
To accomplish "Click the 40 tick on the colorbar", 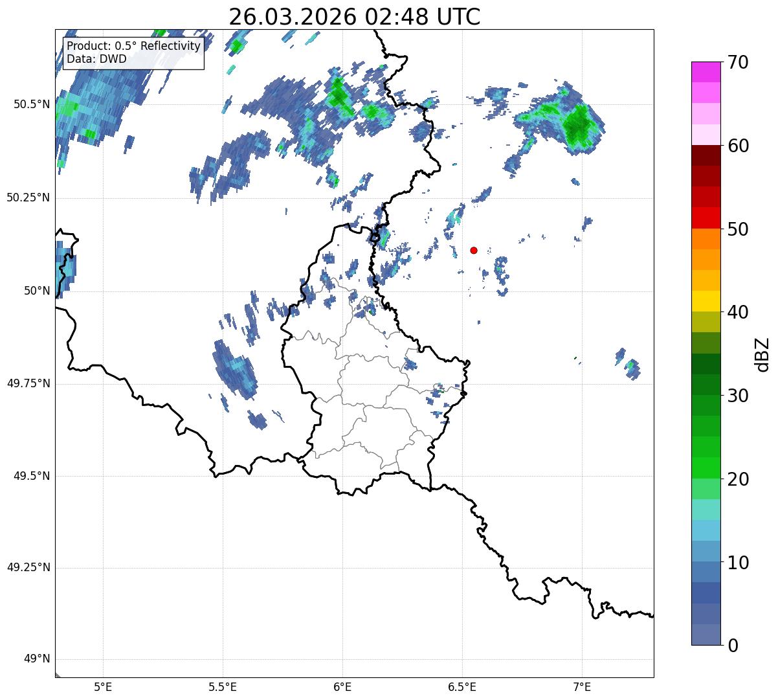I will [x=738, y=312].
